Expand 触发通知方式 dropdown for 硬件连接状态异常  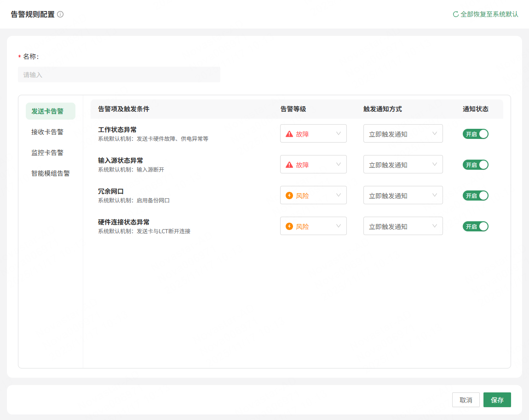tap(403, 226)
